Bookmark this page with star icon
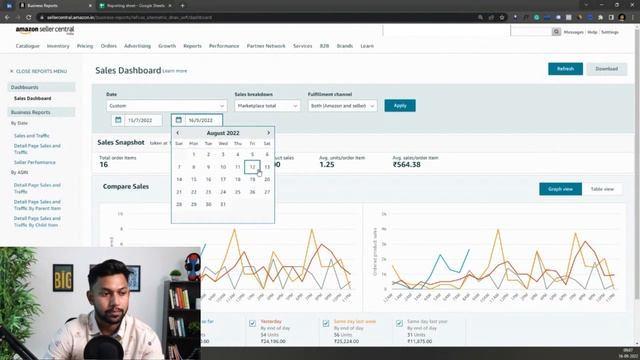Image resolution: width=640 pixels, height=360 pixels. click(x=502, y=17)
